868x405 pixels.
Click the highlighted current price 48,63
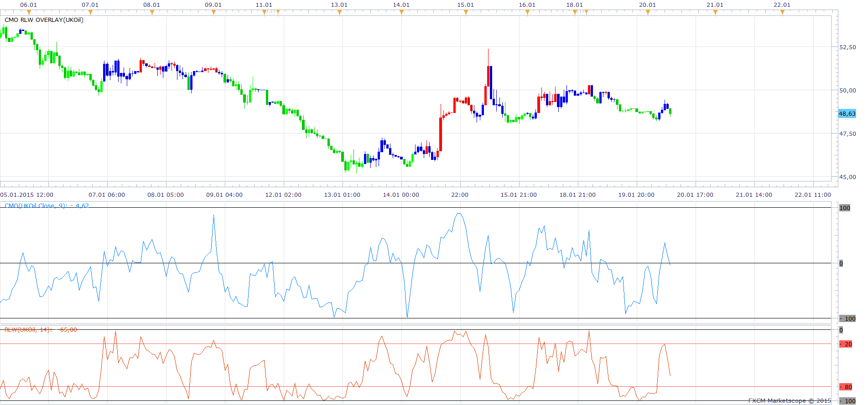point(847,113)
